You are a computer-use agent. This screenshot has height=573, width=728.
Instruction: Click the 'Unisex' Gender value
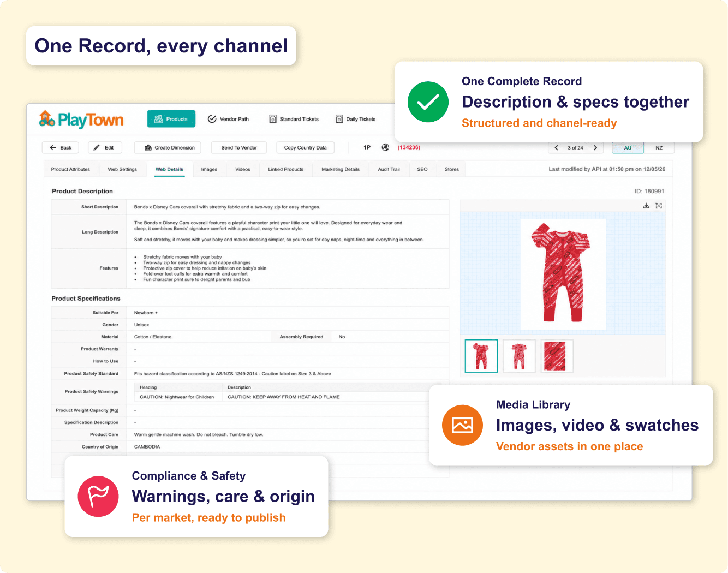141,325
